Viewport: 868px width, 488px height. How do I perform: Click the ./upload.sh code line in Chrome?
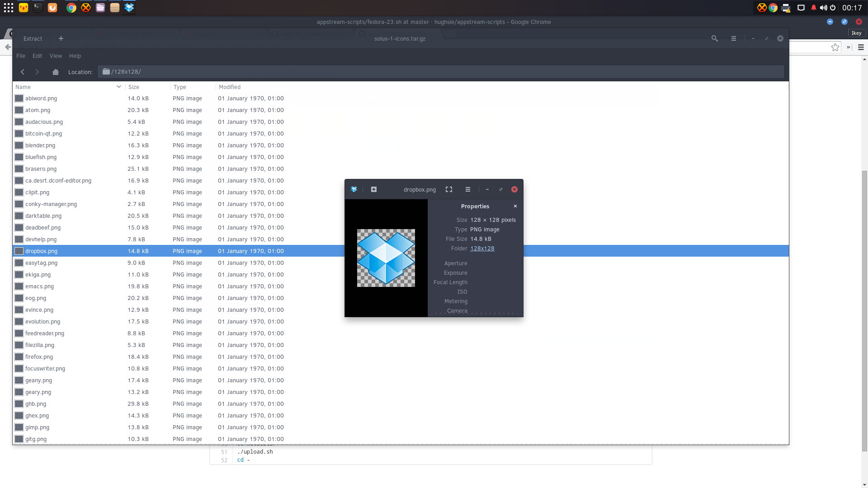coord(255,452)
